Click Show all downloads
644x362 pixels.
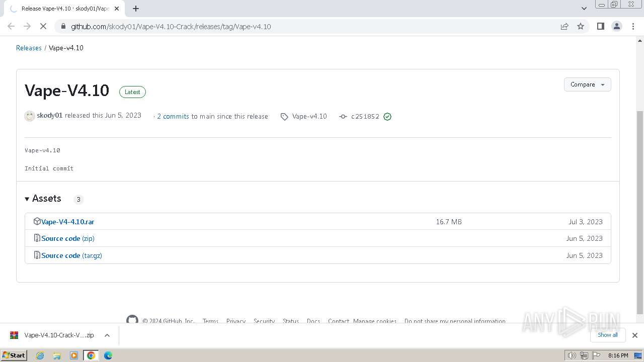[x=608, y=335]
